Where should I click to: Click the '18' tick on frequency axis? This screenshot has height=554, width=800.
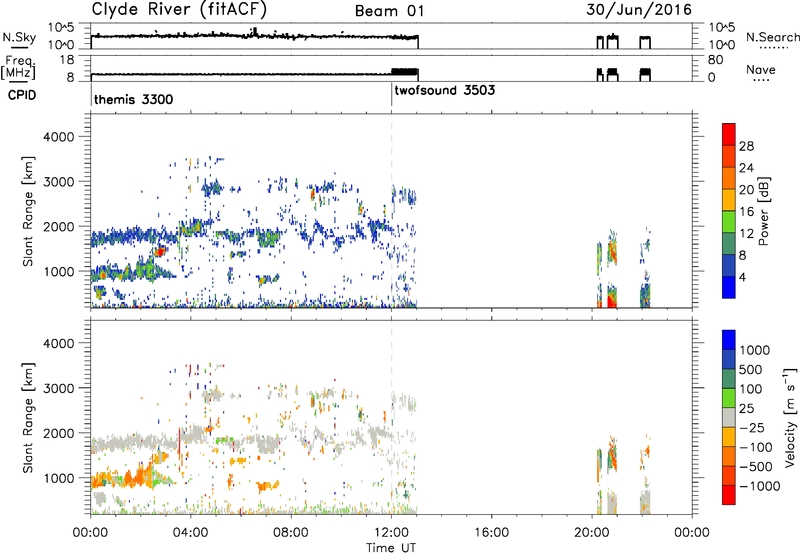click(x=67, y=60)
